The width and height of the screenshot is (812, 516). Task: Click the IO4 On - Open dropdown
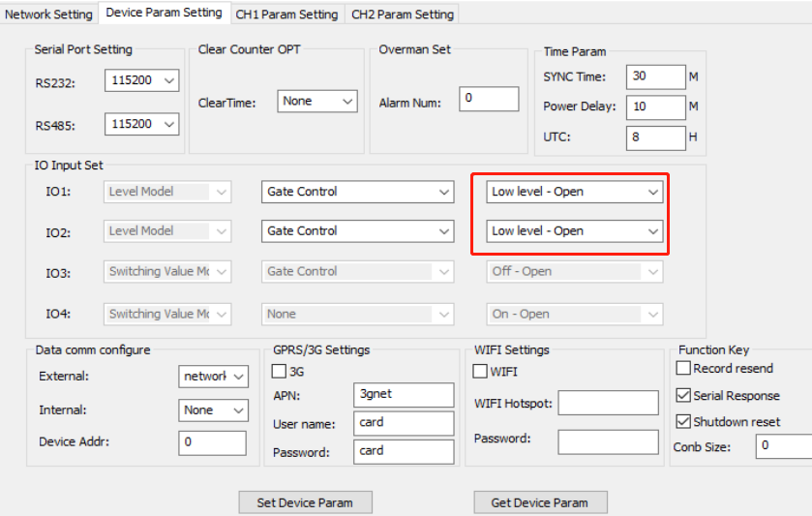574,314
